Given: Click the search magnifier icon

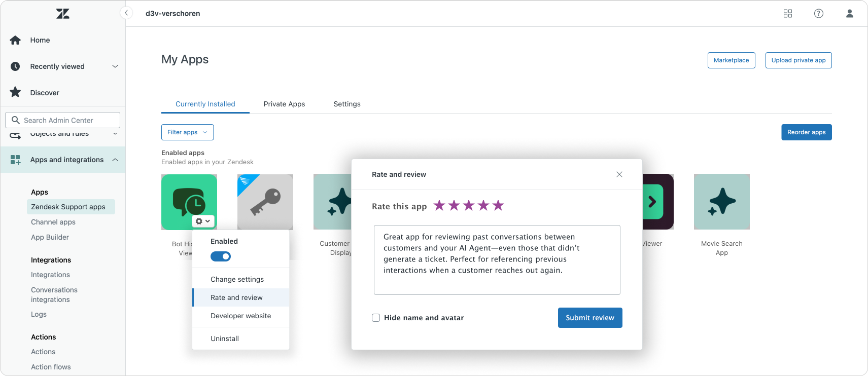Looking at the screenshot, I should coord(16,120).
